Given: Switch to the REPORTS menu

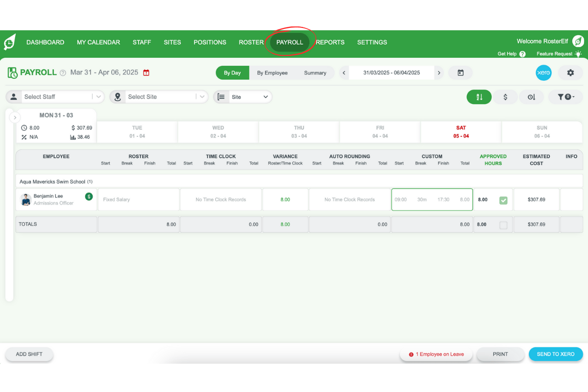Looking at the screenshot, I should [330, 42].
